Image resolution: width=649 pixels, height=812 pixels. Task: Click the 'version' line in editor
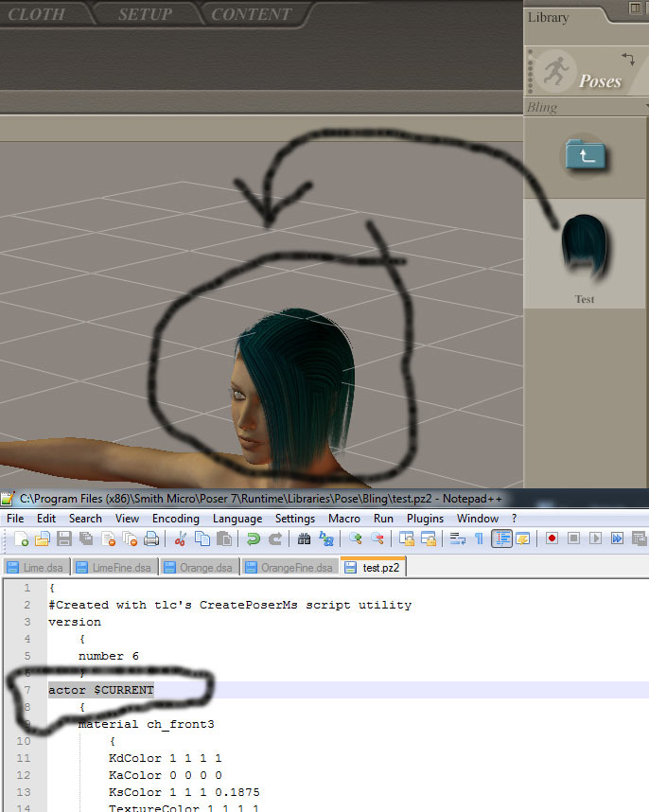coord(75,622)
